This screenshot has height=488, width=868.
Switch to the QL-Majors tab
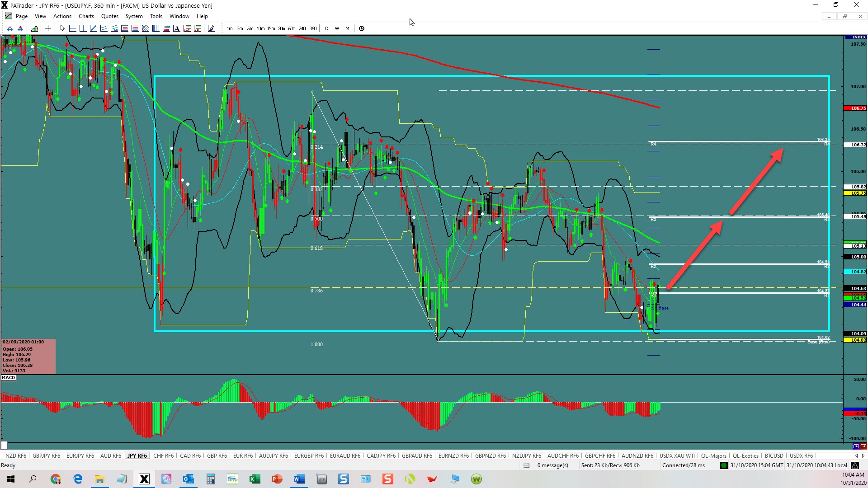(714, 455)
